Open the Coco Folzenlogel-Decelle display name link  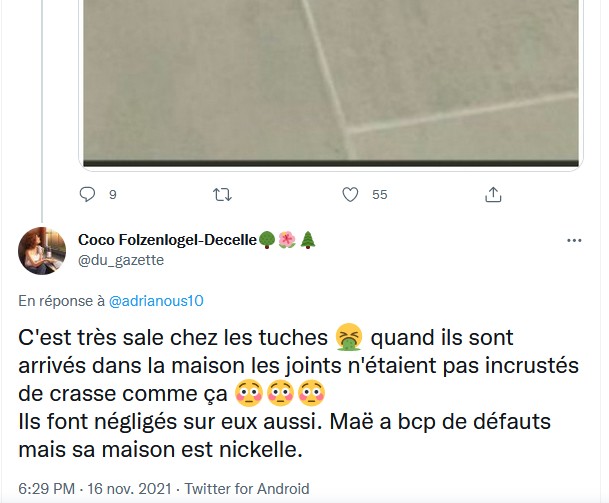pyautogui.click(x=166, y=240)
